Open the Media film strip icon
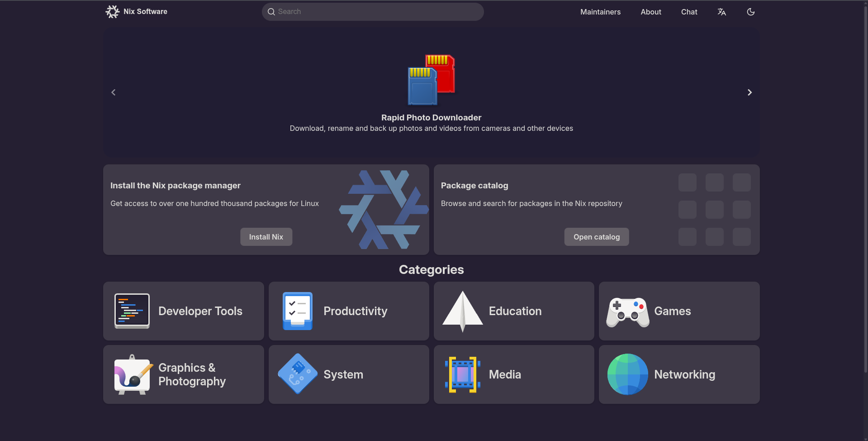Viewport: 868px width, 441px height. pos(462,374)
